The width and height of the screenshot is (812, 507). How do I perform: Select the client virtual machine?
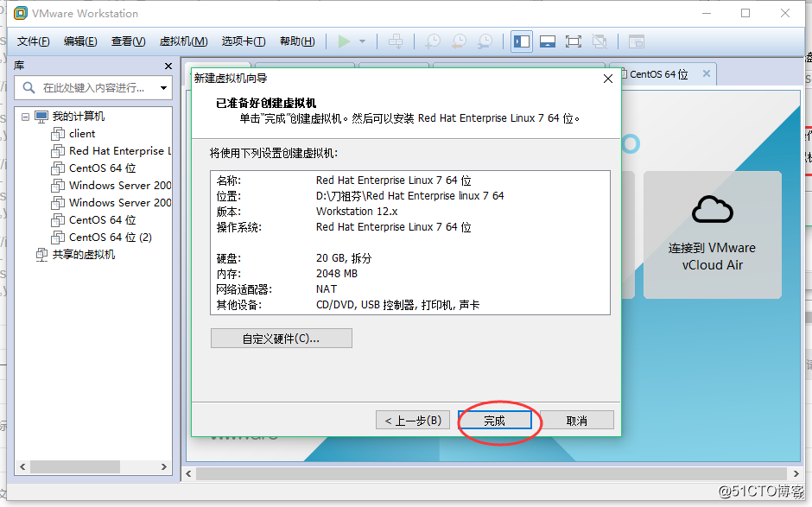tap(82, 134)
